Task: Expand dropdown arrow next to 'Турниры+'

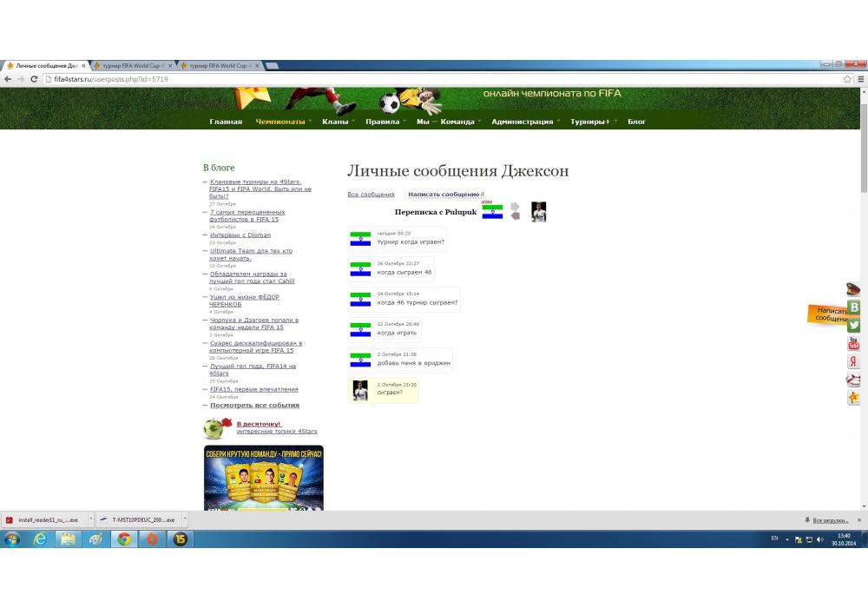Action: [615, 122]
